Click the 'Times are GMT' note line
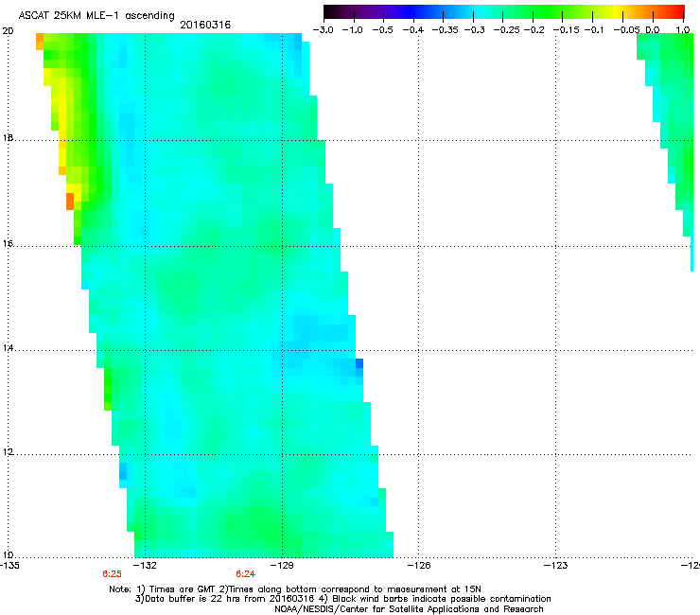Screen dimensions: 700x615 coord(295,589)
